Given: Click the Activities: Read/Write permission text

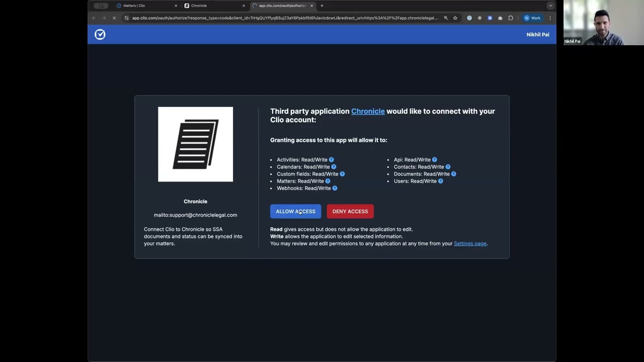Looking at the screenshot, I should tap(302, 160).
